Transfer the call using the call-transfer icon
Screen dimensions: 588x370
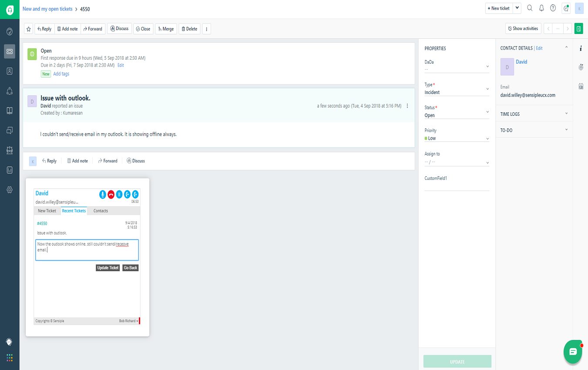pos(127,195)
